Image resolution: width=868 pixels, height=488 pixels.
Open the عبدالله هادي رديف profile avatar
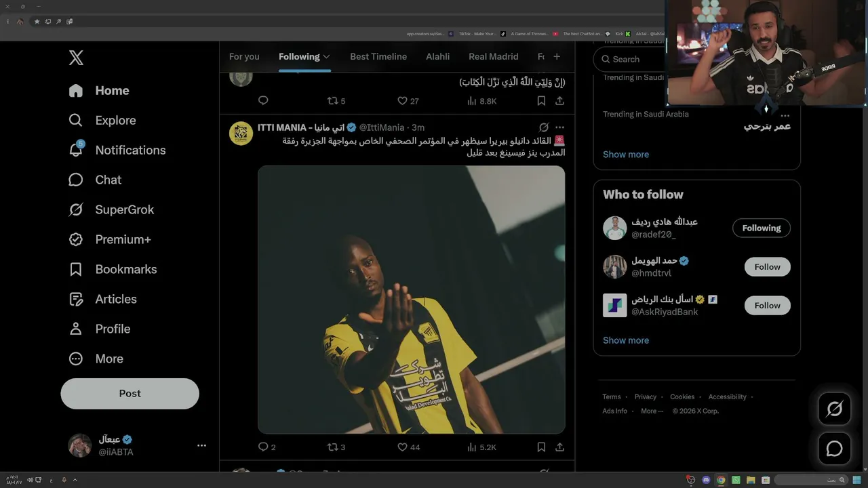click(615, 228)
